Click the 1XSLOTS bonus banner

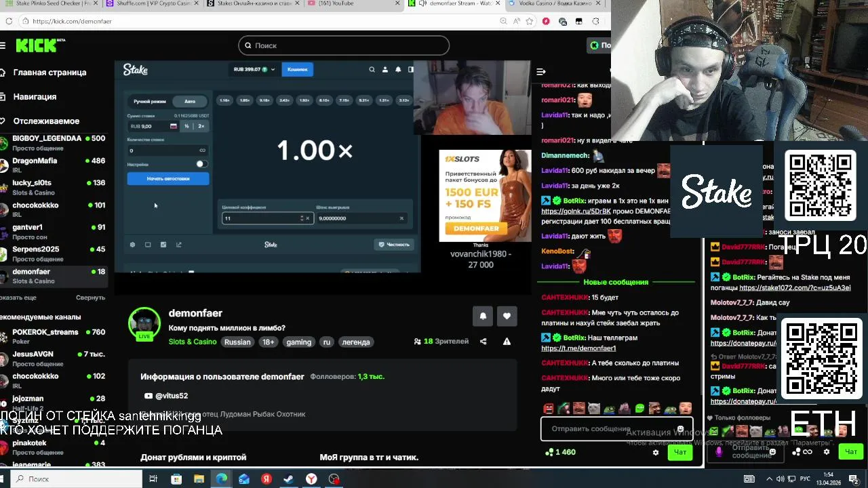coord(485,195)
